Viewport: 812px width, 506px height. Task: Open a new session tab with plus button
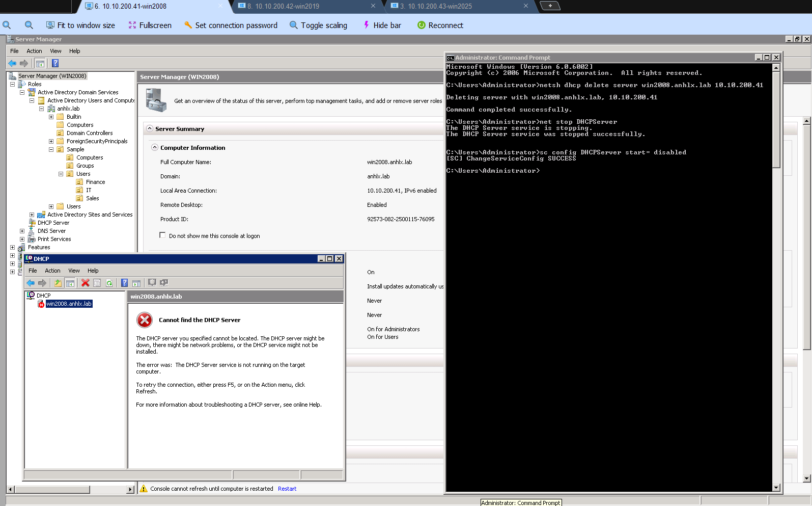pyautogui.click(x=550, y=6)
